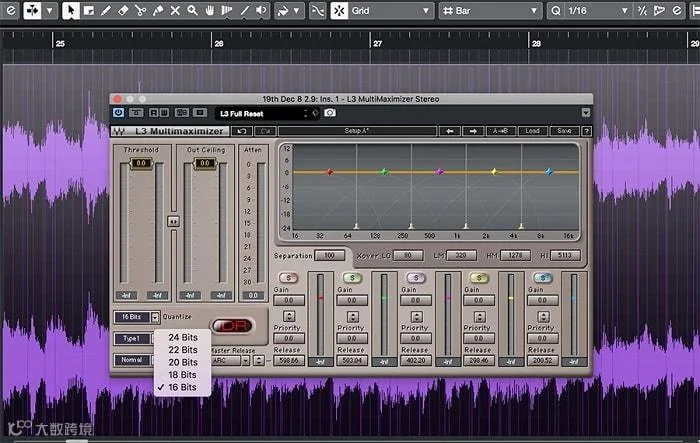Screen dimensions: 700x443
Task: Toggle the Read automation R button
Action: click(154, 113)
